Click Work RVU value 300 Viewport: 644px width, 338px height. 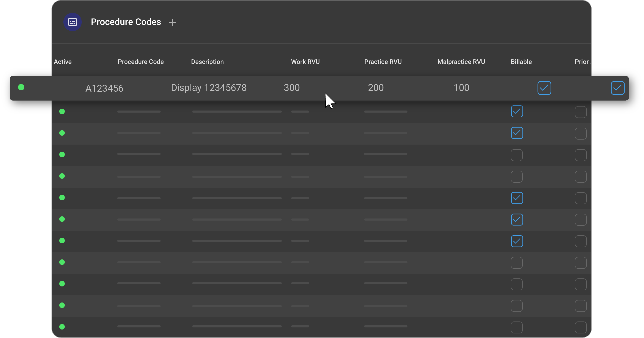click(x=291, y=88)
